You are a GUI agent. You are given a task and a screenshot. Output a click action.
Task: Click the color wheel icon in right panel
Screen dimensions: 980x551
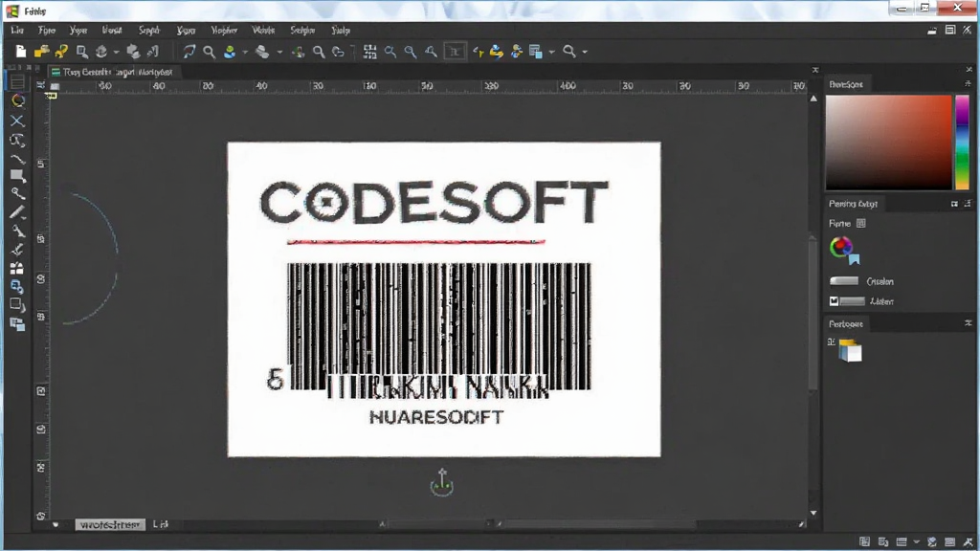[x=844, y=249]
